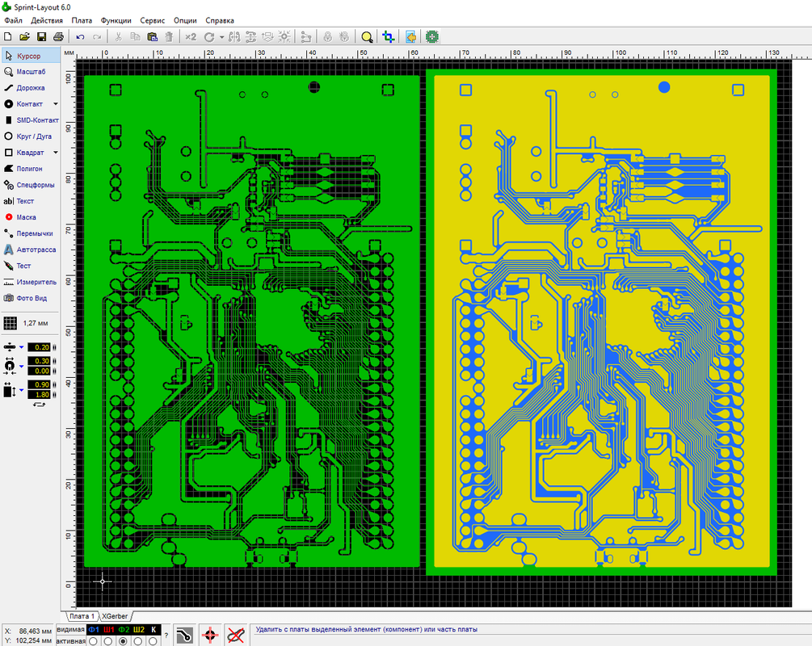Select the Тест tool
812x646 pixels.
click(31, 266)
